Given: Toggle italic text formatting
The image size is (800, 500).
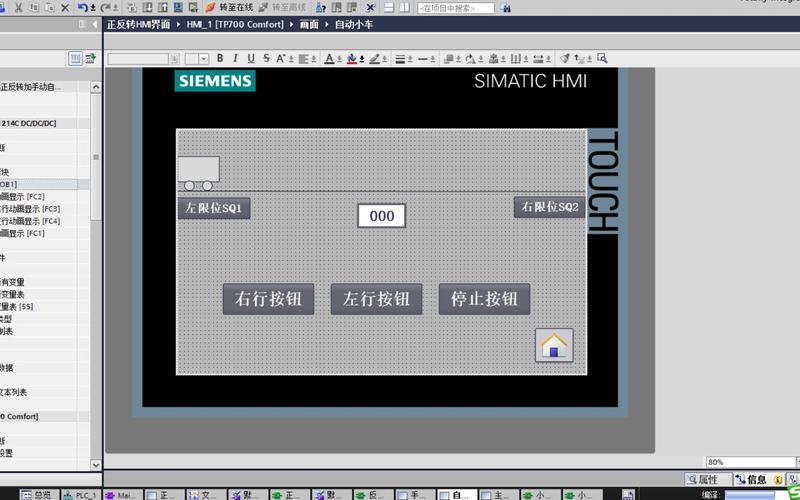Looking at the screenshot, I should coord(235,59).
